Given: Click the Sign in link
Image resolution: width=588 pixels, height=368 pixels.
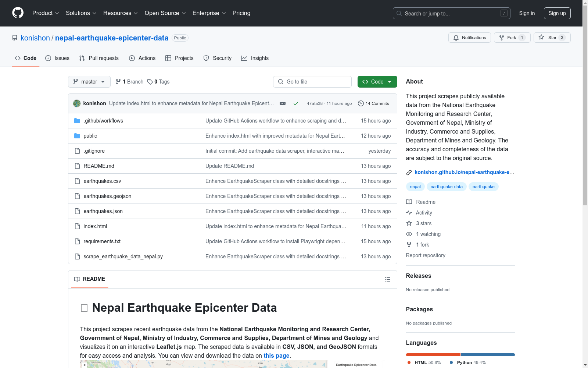Looking at the screenshot, I should point(527,13).
